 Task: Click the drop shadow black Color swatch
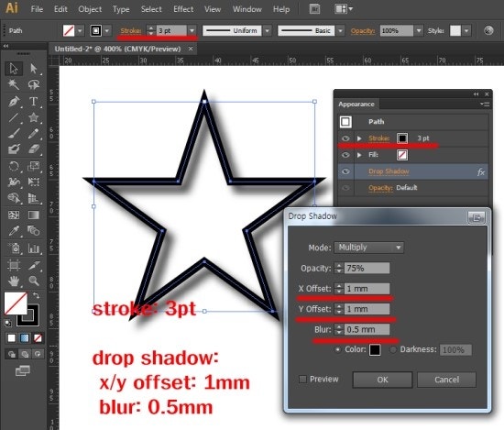coord(375,349)
